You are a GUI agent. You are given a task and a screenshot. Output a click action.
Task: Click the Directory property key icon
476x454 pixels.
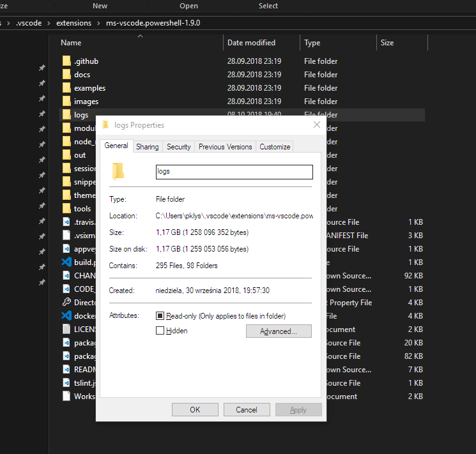click(66, 302)
